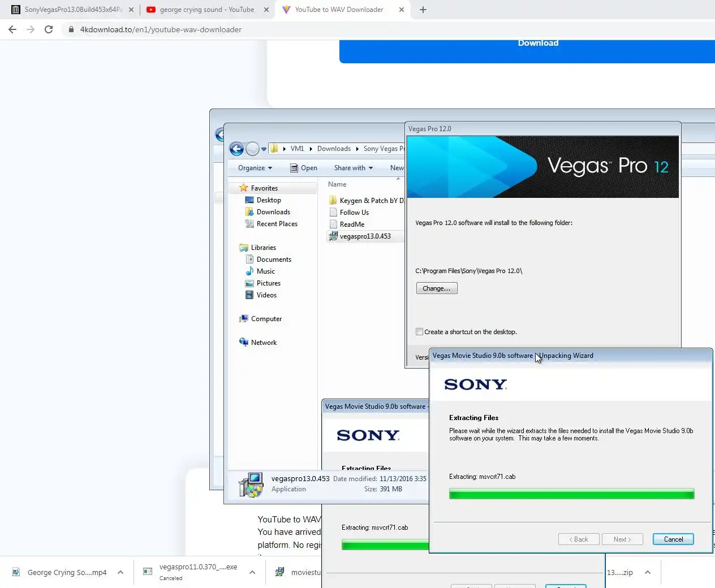Screen dimensions: 715x588
Task: Click vegaspro13.0.453 details pane icon
Action: (251, 485)
